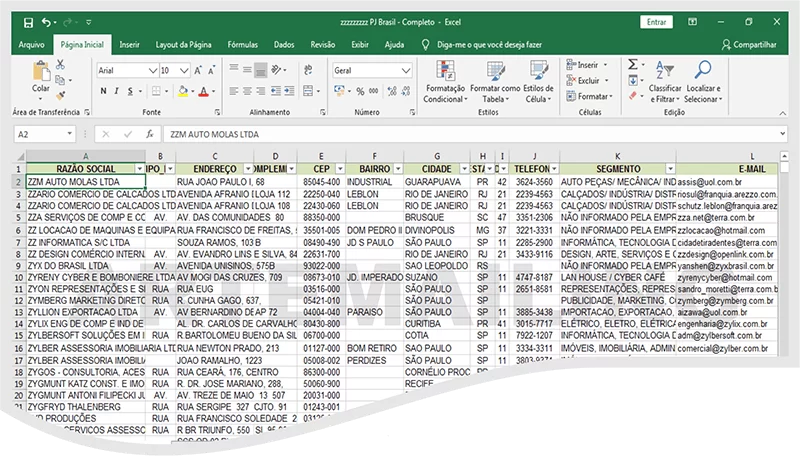Open the text orientation options
800x456 pixels.
tap(278, 70)
